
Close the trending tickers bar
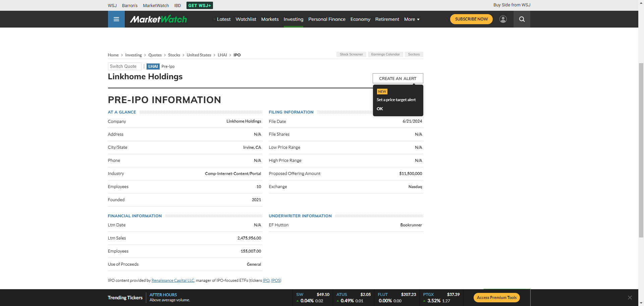click(630, 298)
